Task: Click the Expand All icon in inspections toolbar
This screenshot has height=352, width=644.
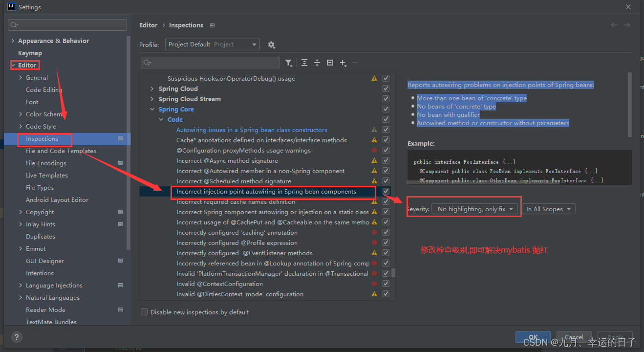Action: pos(304,63)
